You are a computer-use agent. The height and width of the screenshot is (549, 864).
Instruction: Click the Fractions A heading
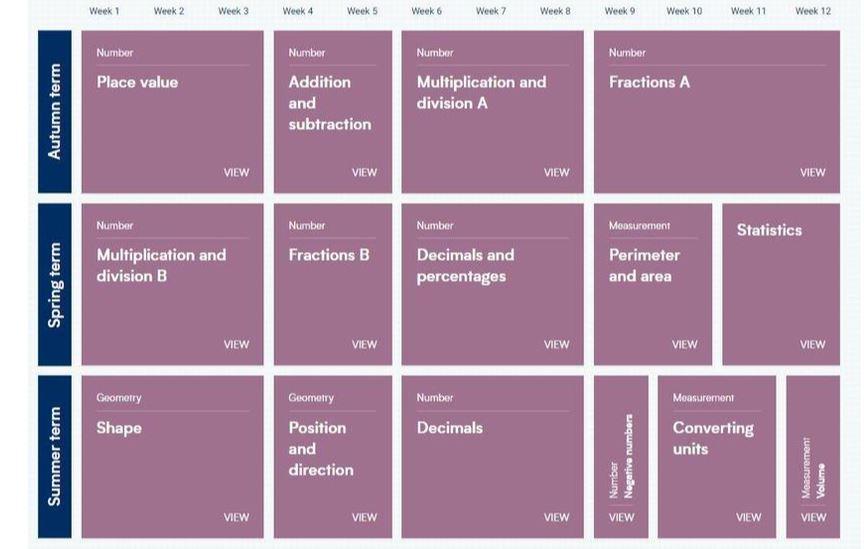coord(649,82)
